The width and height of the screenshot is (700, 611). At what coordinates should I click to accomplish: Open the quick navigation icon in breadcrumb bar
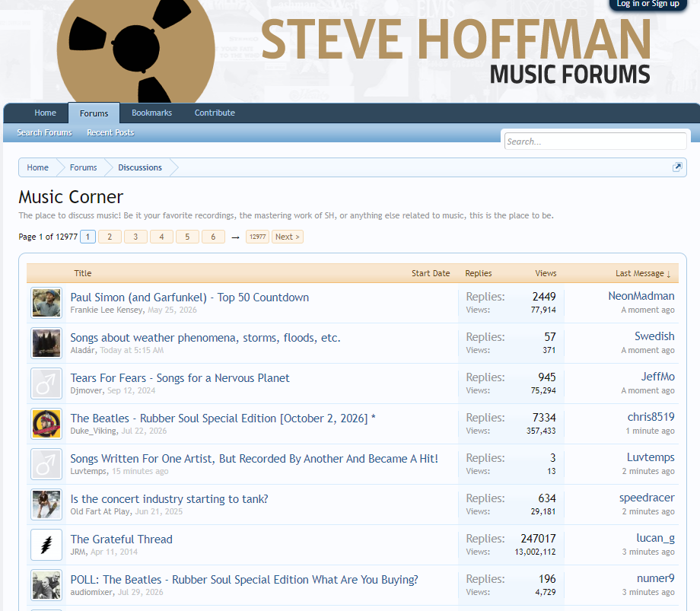(677, 167)
